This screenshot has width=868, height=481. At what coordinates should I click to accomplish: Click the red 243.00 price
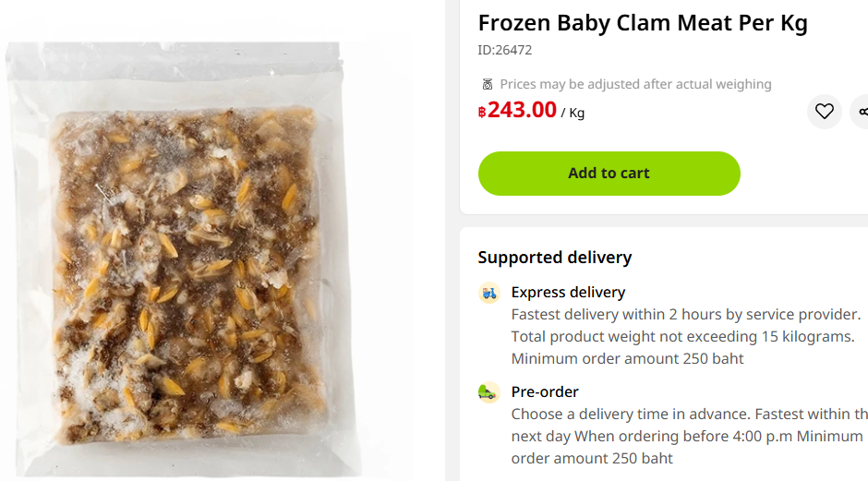point(522,110)
